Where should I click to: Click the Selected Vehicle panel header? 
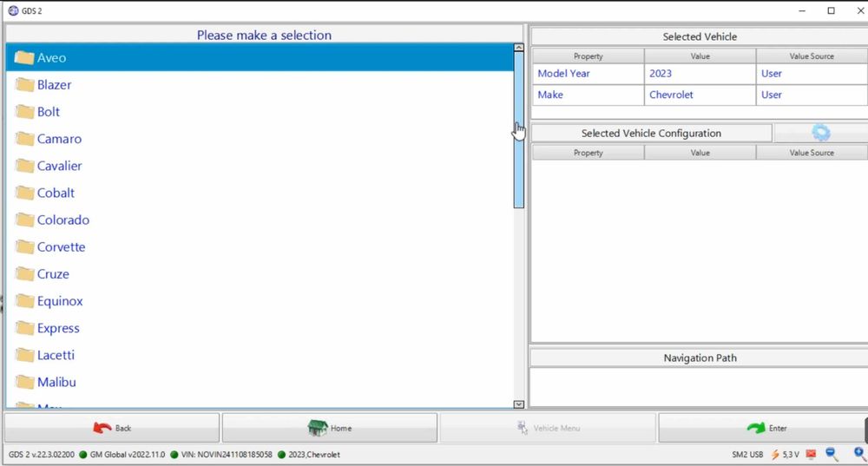coord(700,36)
